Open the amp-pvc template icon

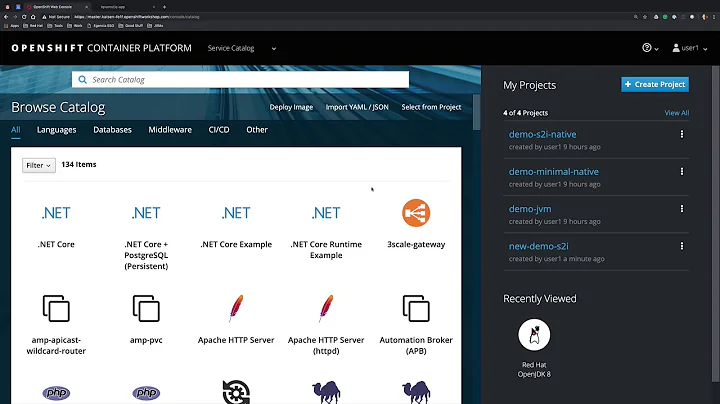(146, 309)
